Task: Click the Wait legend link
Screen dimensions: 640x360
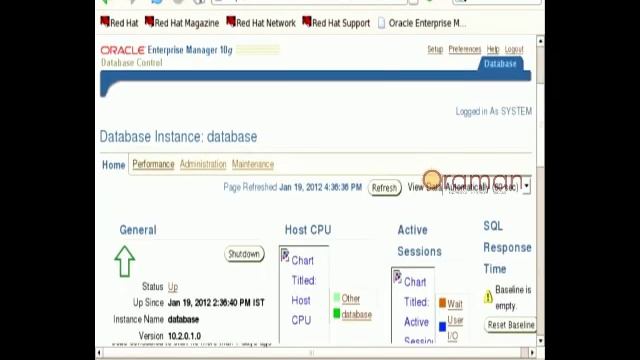Action: click(x=455, y=304)
